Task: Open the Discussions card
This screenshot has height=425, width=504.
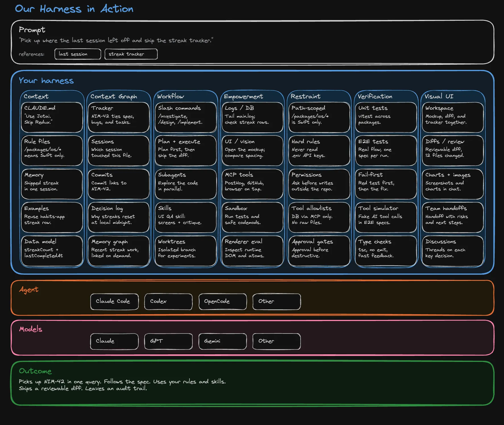Action: pyautogui.click(x=453, y=251)
